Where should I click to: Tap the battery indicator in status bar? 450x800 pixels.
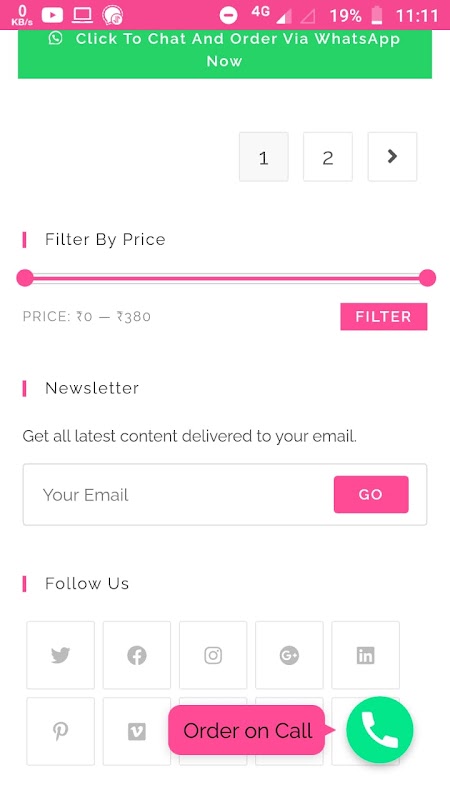pyautogui.click(x=377, y=15)
